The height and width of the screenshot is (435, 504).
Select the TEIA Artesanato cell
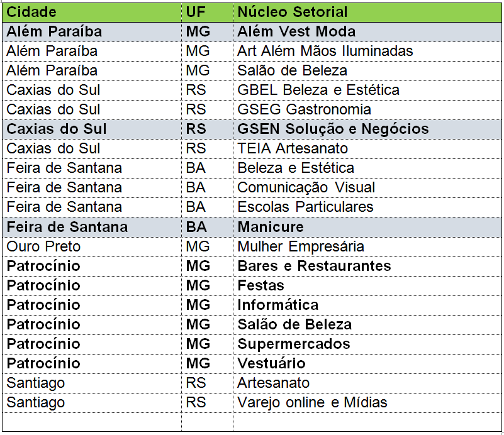[x=367, y=148]
